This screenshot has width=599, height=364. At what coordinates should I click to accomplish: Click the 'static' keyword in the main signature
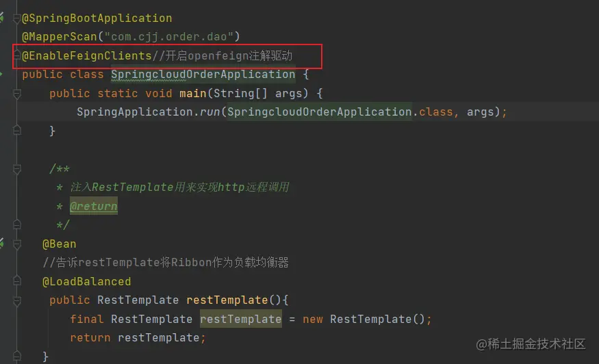(x=117, y=94)
